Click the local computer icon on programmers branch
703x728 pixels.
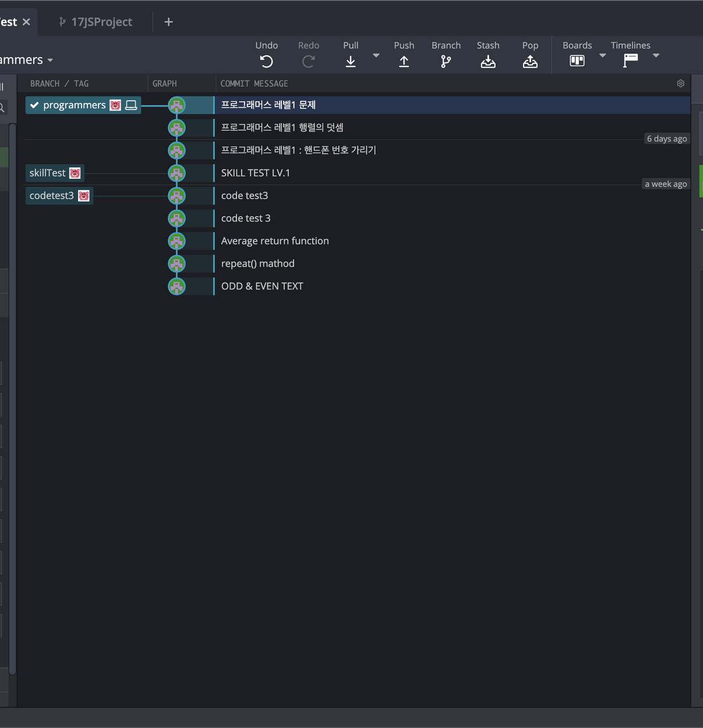[x=131, y=105]
